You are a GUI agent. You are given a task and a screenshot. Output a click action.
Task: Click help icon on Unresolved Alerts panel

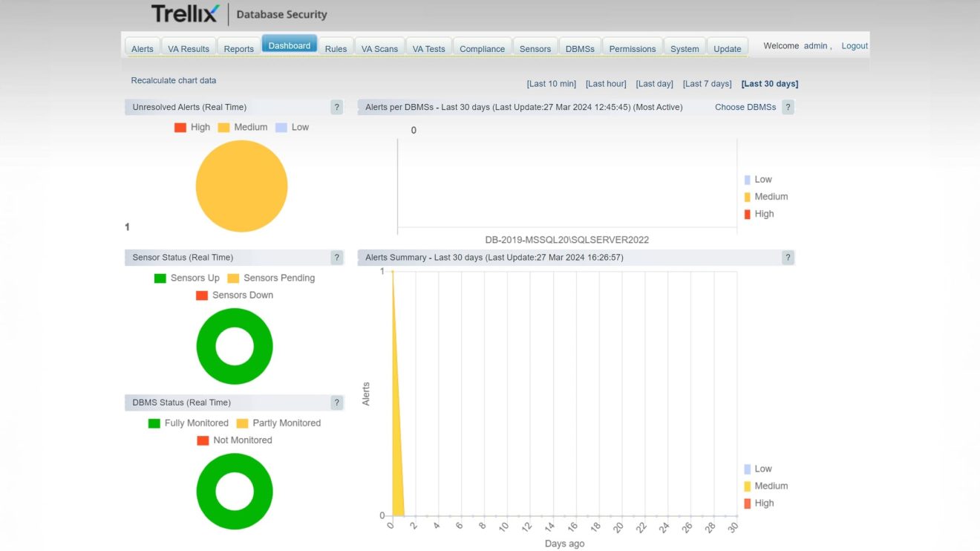pos(336,108)
